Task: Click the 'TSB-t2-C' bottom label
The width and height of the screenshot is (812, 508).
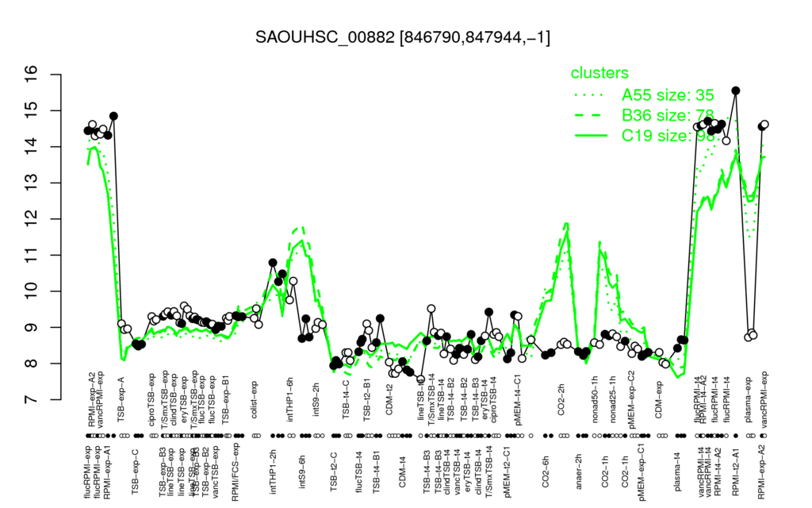Action: pos(334,471)
